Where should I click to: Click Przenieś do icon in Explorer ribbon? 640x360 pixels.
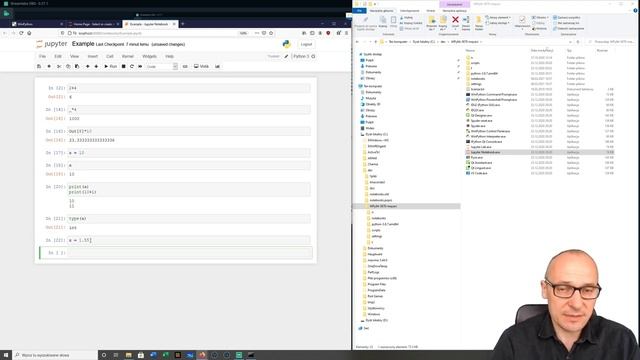coord(431,23)
